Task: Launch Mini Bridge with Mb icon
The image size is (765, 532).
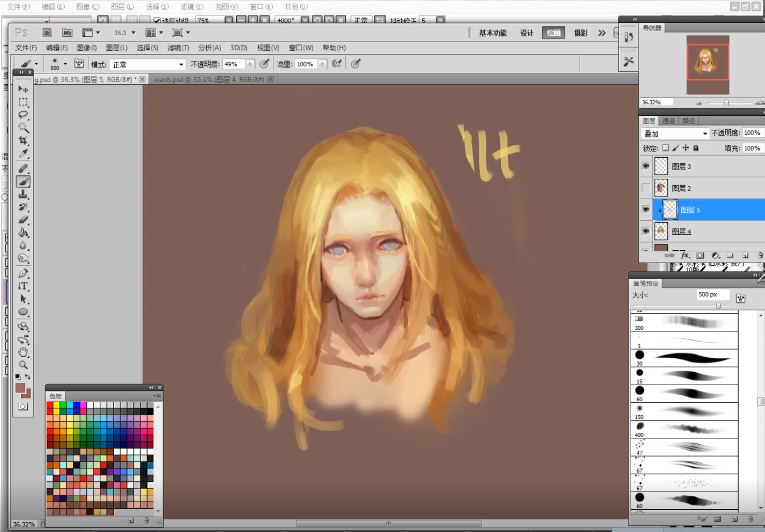Action: (67, 33)
